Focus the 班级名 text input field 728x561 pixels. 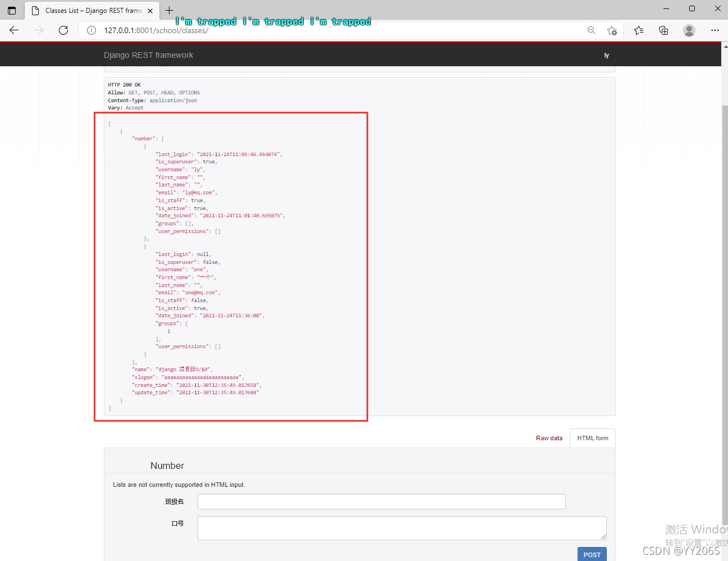click(x=382, y=501)
